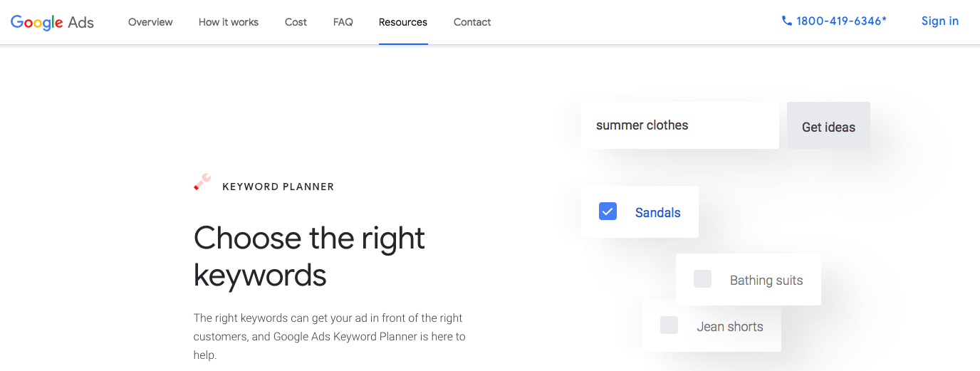Open the Overview nav item
Screen dimensions: 980x371
coord(150,22)
